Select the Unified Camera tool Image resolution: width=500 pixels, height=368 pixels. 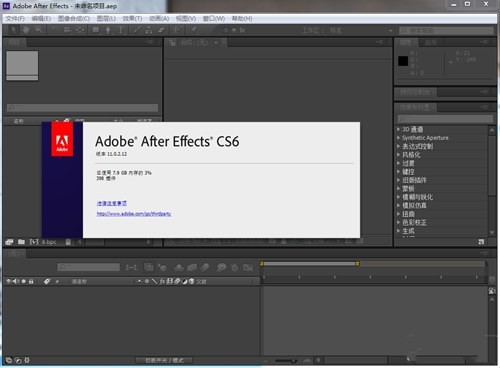[67, 30]
